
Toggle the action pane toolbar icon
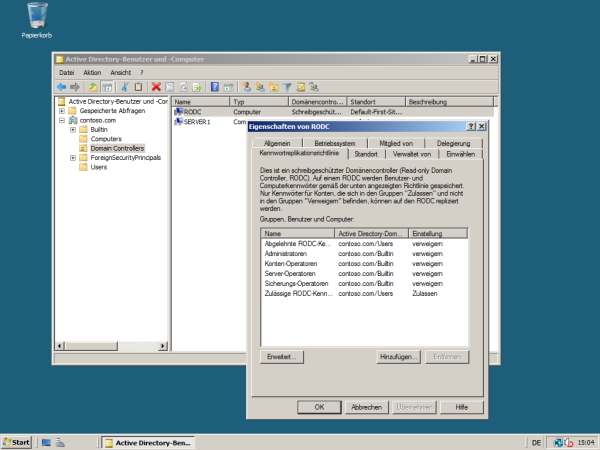(228, 87)
